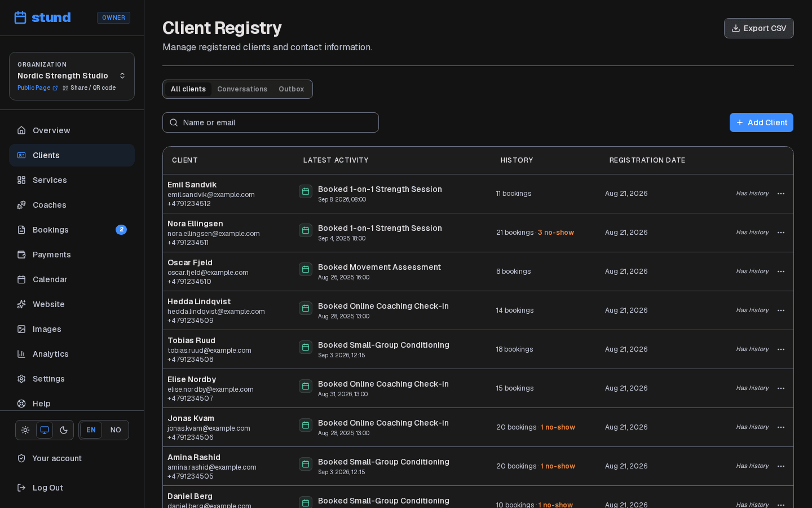The height and width of the screenshot is (508, 812).
Task: Open the Payments wallet icon
Action: click(x=21, y=255)
